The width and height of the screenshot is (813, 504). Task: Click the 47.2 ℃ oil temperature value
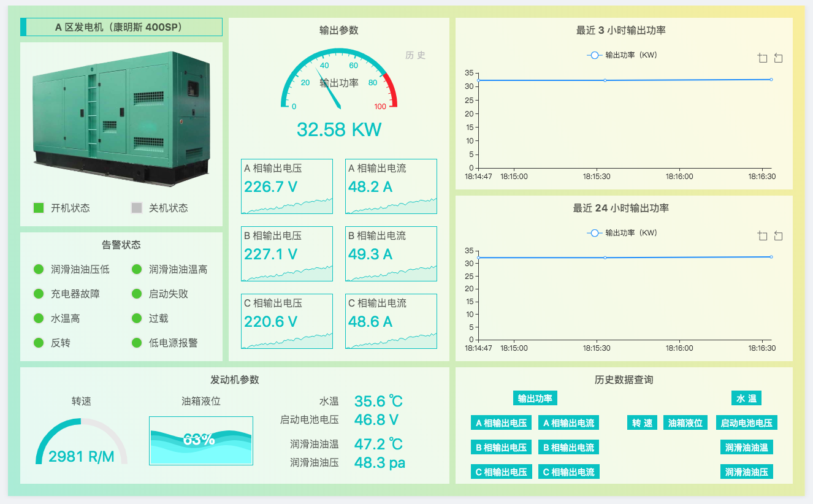tap(378, 444)
